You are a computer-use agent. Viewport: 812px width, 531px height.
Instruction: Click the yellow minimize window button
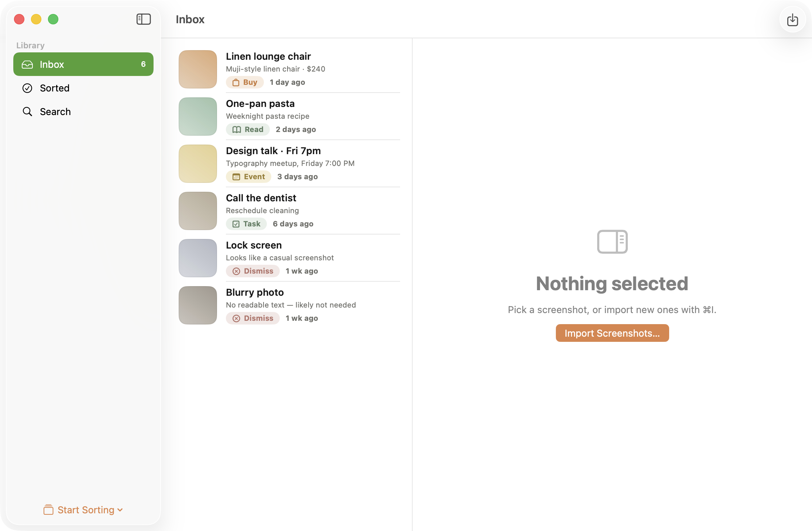coord(36,19)
